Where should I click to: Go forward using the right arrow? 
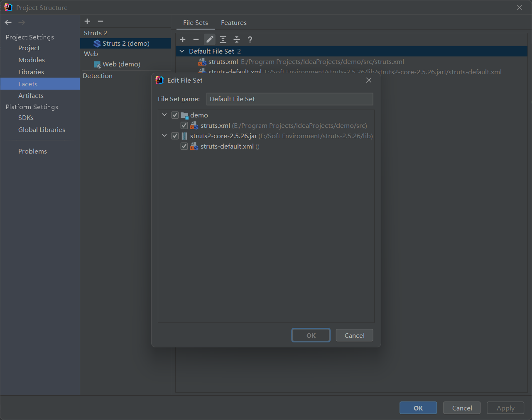pos(22,22)
